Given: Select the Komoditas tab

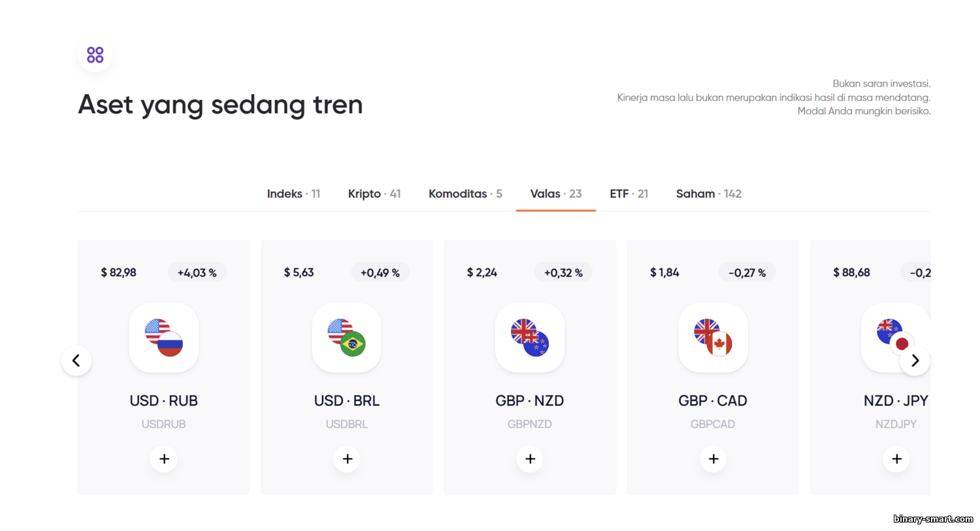Looking at the screenshot, I should point(465,194).
